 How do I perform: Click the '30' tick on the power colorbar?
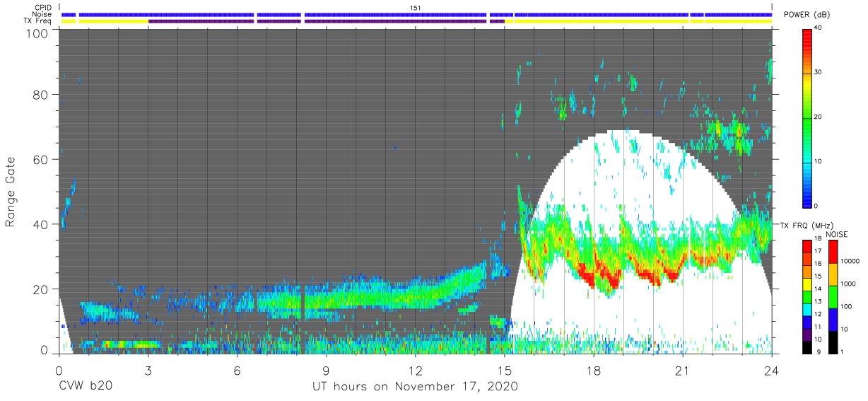[x=819, y=72]
